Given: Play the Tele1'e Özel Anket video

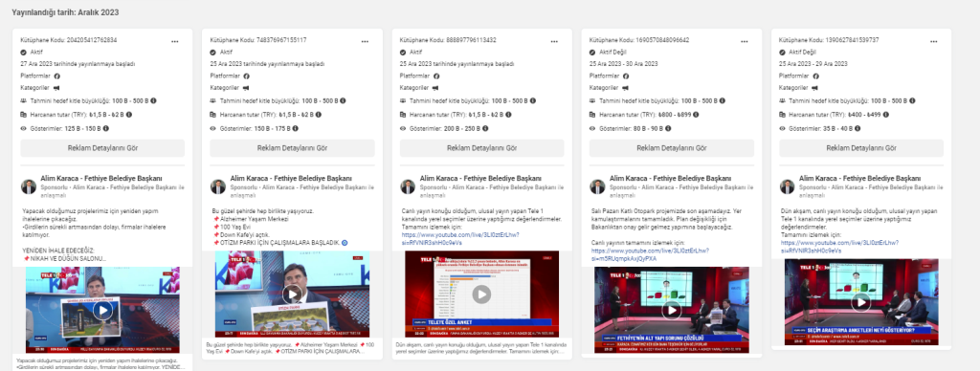Looking at the screenshot, I should (481, 295).
